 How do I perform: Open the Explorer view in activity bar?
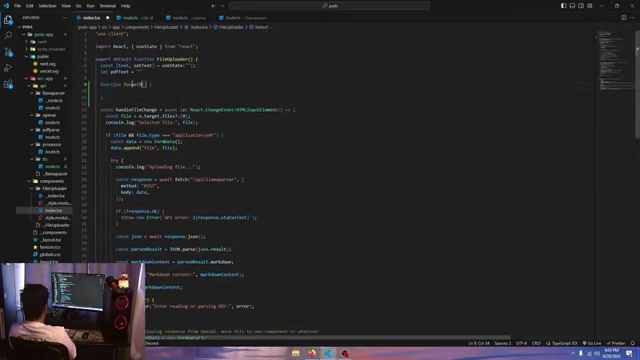[x=8, y=20]
